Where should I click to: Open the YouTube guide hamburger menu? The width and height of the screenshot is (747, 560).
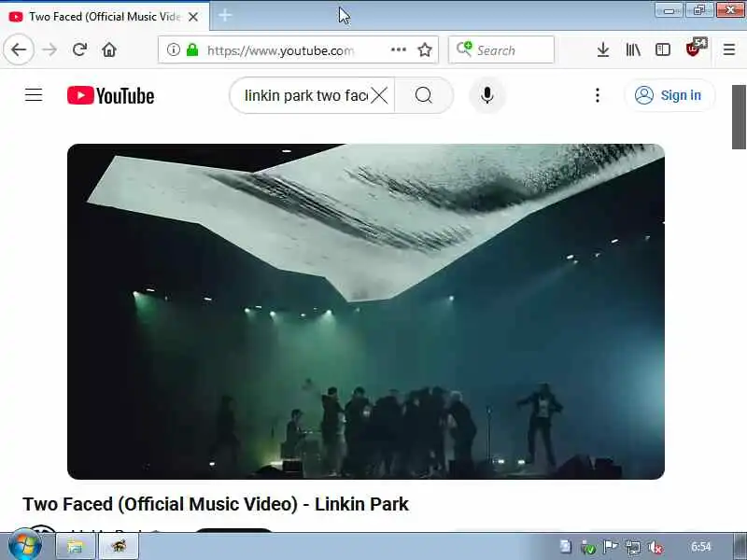point(34,95)
